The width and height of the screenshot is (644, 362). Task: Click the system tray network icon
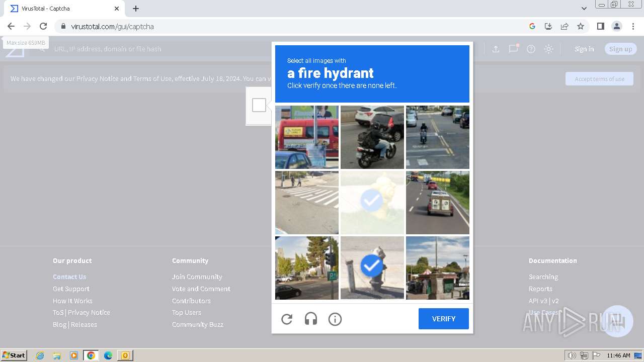(x=584, y=355)
